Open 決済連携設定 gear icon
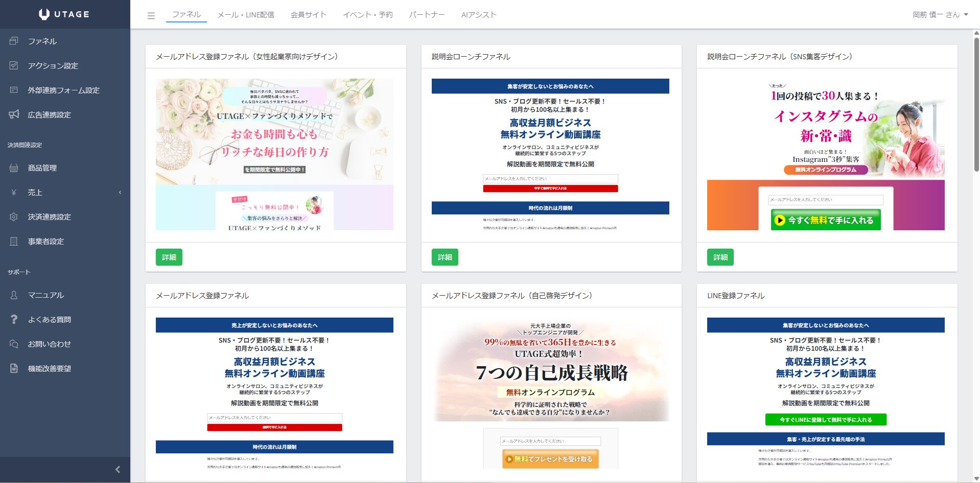 tap(14, 216)
